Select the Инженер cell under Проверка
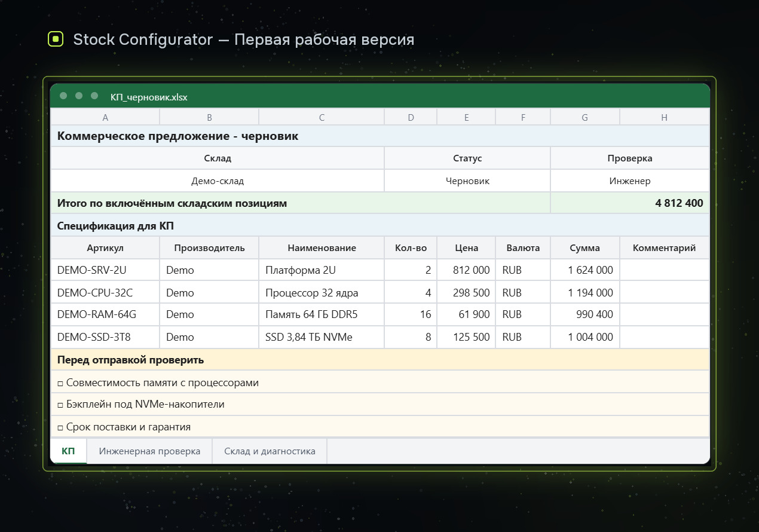Image resolution: width=759 pixels, height=532 pixels. click(630, 181)
